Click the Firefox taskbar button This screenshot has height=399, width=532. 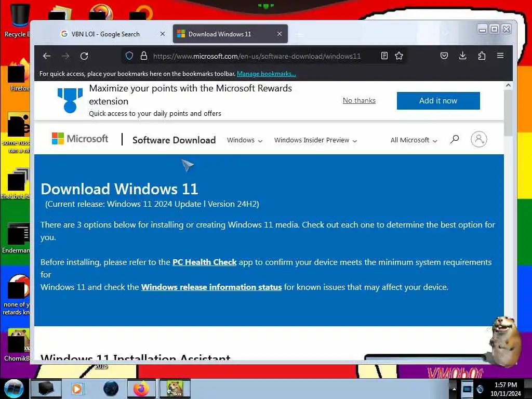(x=141, y=389)
